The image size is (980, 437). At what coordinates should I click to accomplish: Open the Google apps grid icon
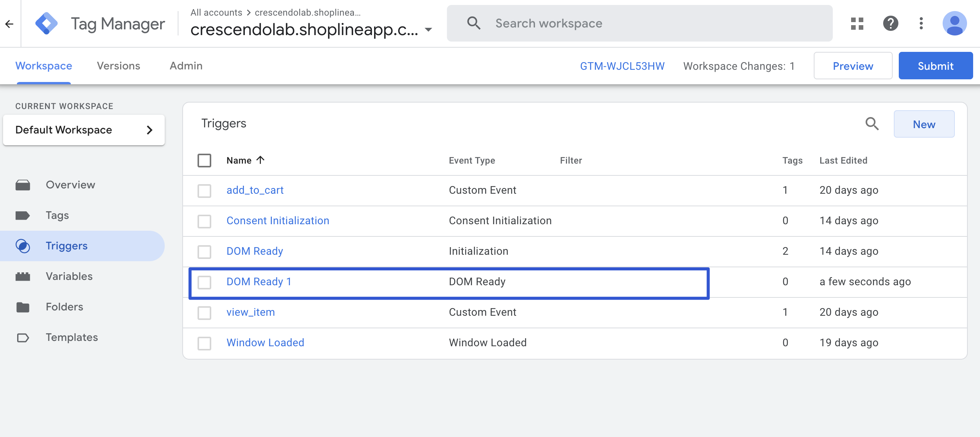pyautogui.click(x=857, y=24)
